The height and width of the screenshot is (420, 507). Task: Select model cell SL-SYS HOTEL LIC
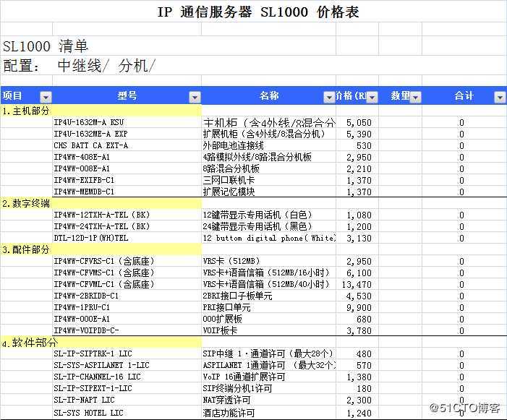coord(127,413)
